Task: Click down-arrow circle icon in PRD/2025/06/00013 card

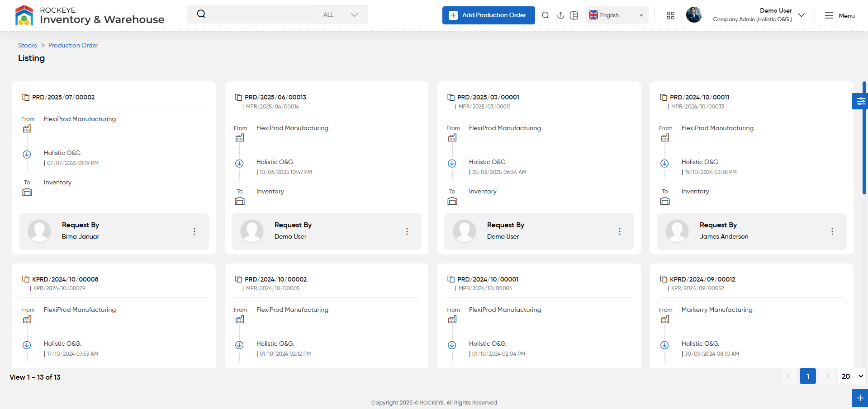Action: 239,164
